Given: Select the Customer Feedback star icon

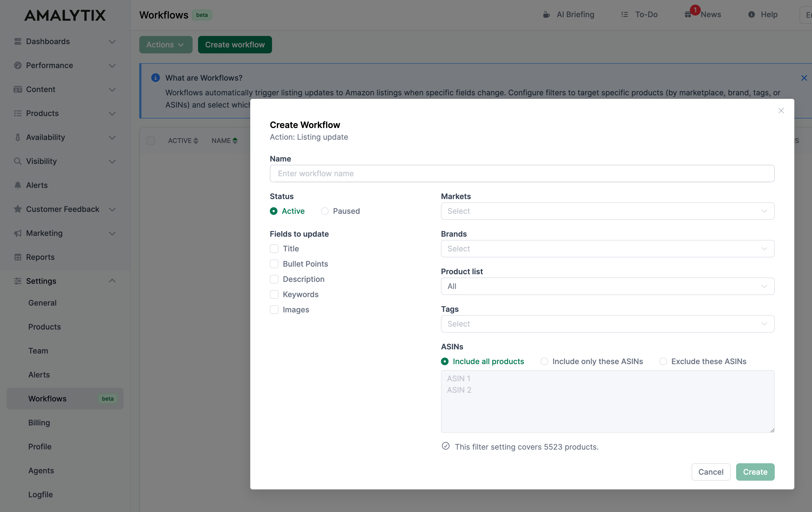Looking at the screenshot, I should (x=18, y=209).
